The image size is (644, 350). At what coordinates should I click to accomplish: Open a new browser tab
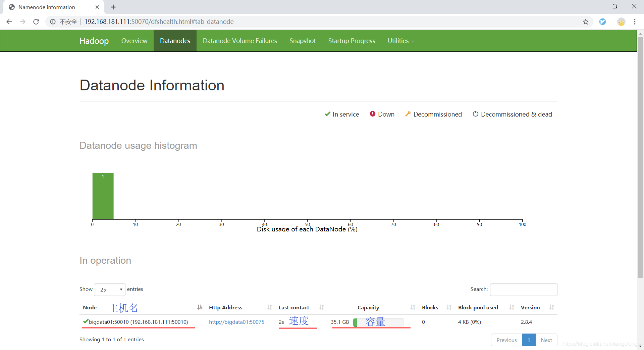113,7
